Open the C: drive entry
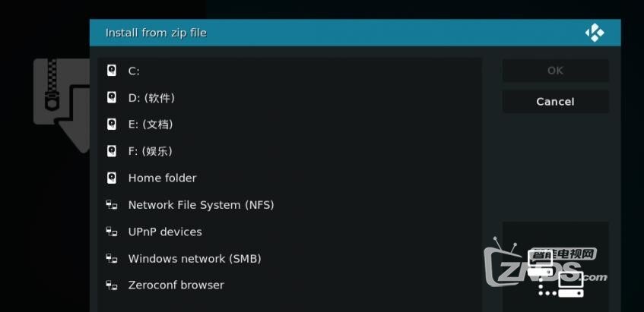644x312 pixels. [290, 71]
